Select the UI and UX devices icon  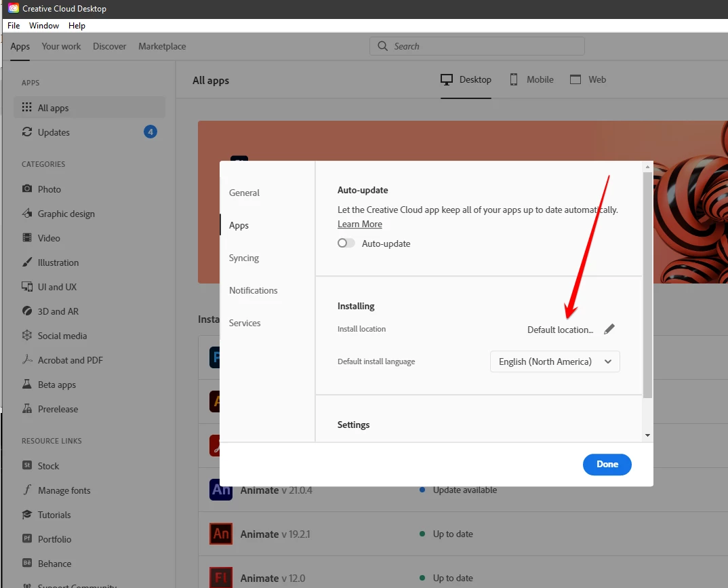coord(27,287)
